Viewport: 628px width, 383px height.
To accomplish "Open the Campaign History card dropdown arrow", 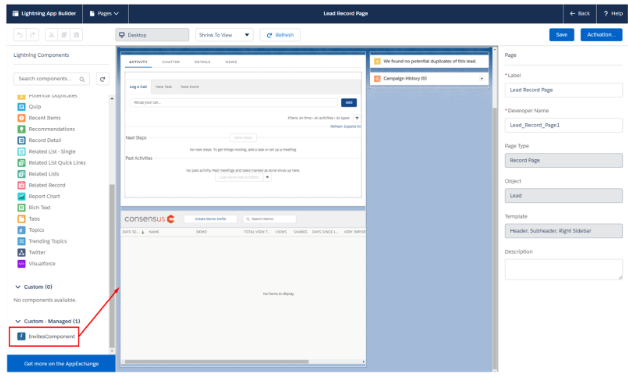I will click(481, 79).
